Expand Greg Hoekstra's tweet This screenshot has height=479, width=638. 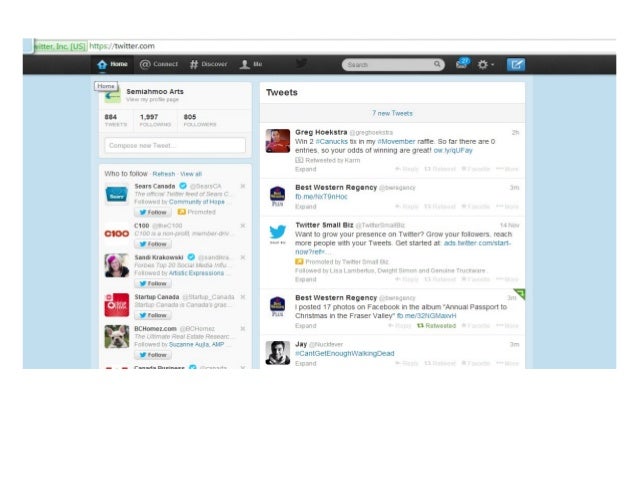(x=306, y=169)
